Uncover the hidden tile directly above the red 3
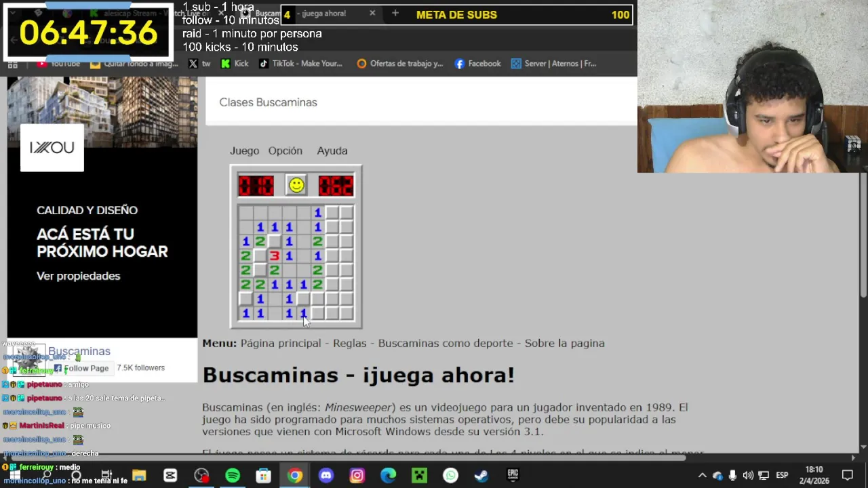The height and width of the screenshot is (488, 868). [274, 241]
